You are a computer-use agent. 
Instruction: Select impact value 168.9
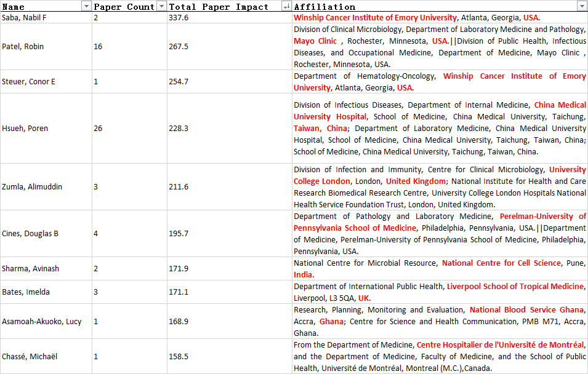pos(230,321)
